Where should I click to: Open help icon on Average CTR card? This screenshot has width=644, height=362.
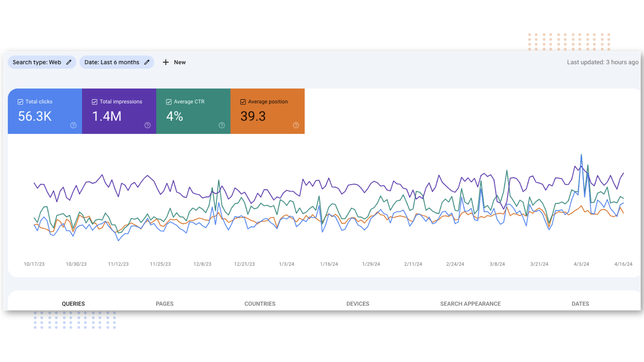click(x=222, y=125)
